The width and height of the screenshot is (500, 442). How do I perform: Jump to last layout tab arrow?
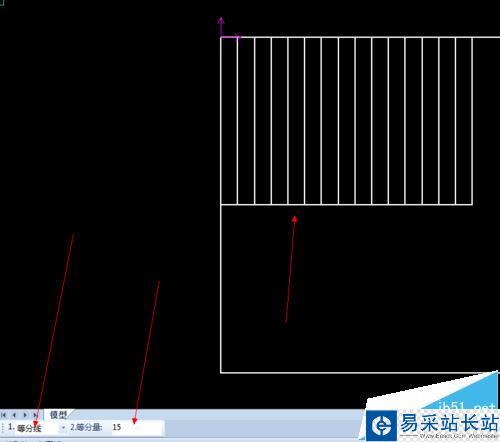(x=35, y=415)
